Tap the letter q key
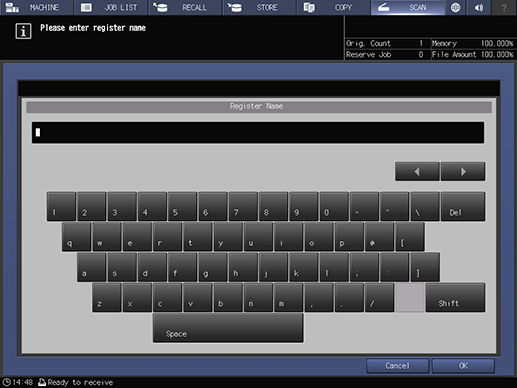Image resolution: width=517 pixels, height=388 pixels. click(76, 237)
